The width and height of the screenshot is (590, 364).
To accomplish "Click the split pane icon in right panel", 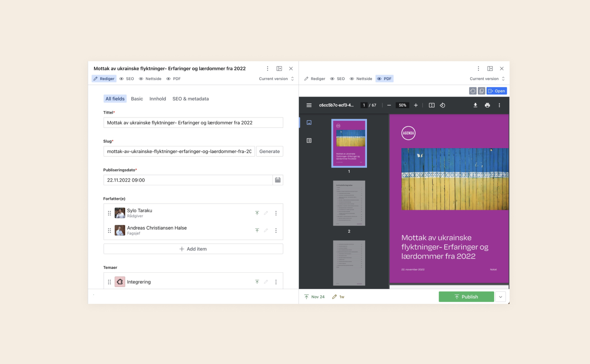I will click(490, 68).
